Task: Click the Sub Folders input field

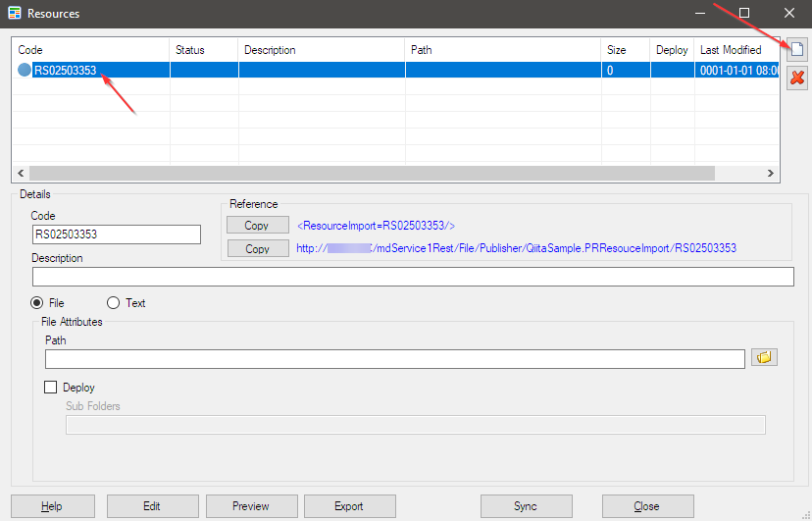Action: (x=416, y=425)
